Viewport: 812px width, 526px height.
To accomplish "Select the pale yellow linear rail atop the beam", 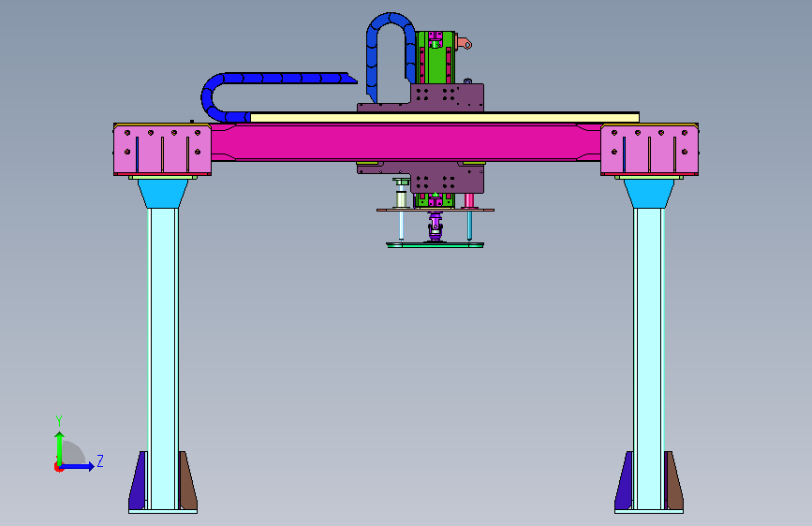I will tap(444, 118).
